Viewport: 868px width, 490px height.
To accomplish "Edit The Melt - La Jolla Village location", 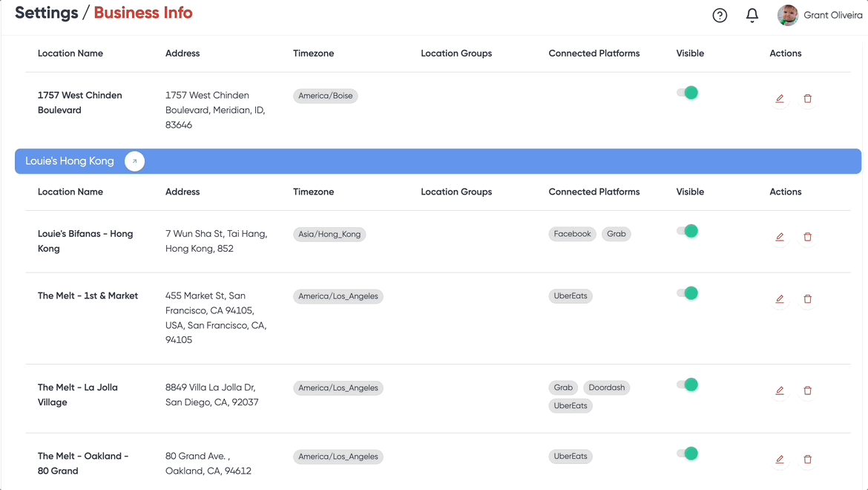I will pyautogui.click(x=780, y=391).
